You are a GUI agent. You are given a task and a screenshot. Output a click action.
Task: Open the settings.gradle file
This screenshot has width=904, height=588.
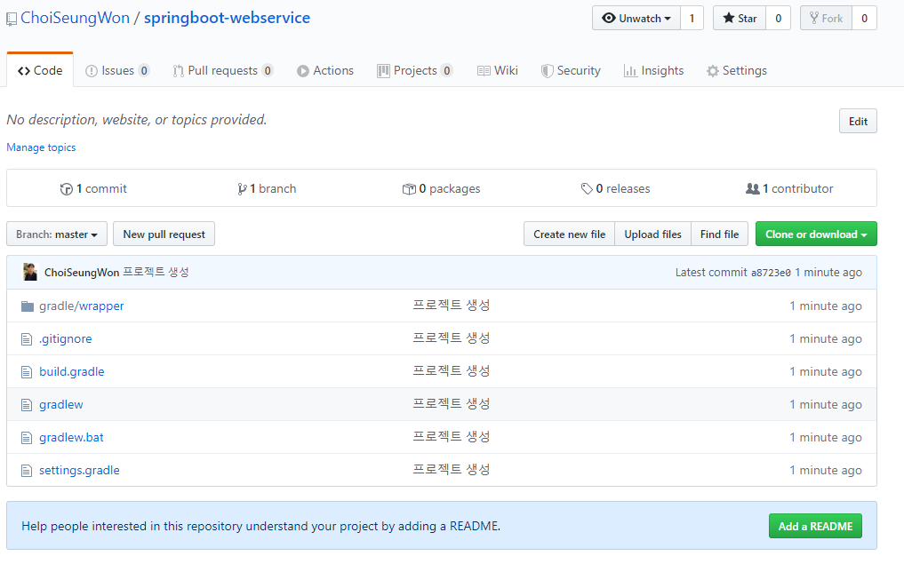80,470
